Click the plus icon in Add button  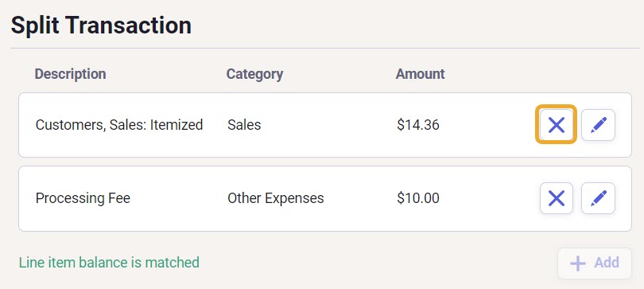pos(578,263)
